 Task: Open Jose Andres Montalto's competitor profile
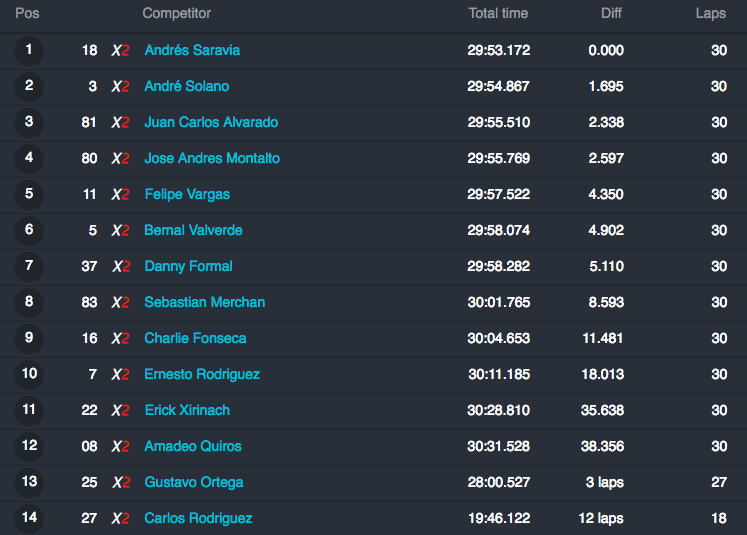click(x=212, y=158)
